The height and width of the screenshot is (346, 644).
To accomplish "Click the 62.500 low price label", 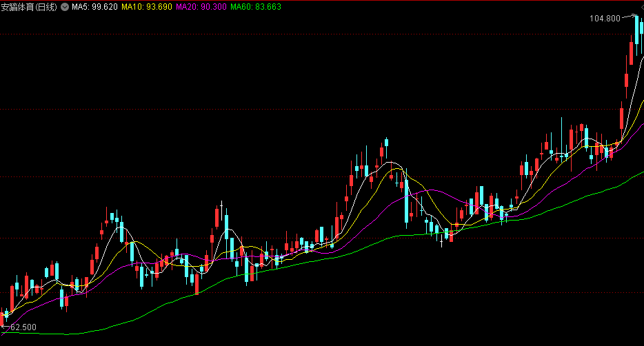I will click(23, 327).
